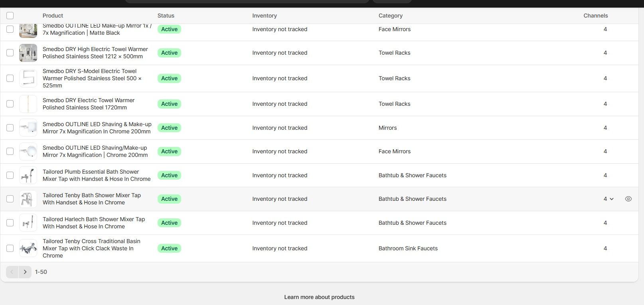Click Inventory not tracked for Towel Warmer 1720mm
The width and height of the screenshot is (644, 305).
(x=280, y=104)
